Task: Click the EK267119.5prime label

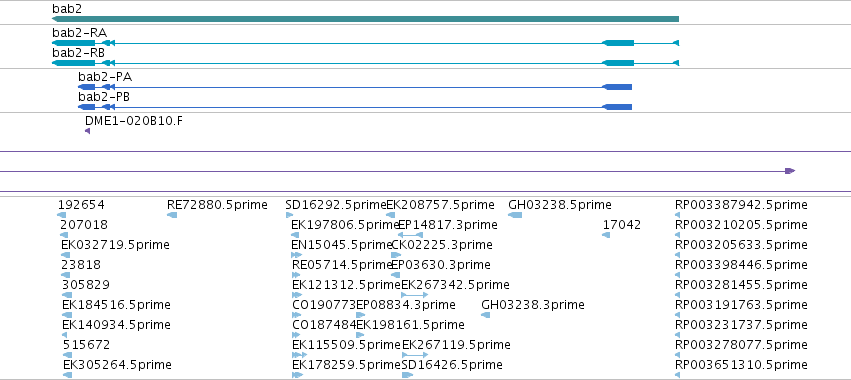Action: pyautogui.click(x=456, y=344)
